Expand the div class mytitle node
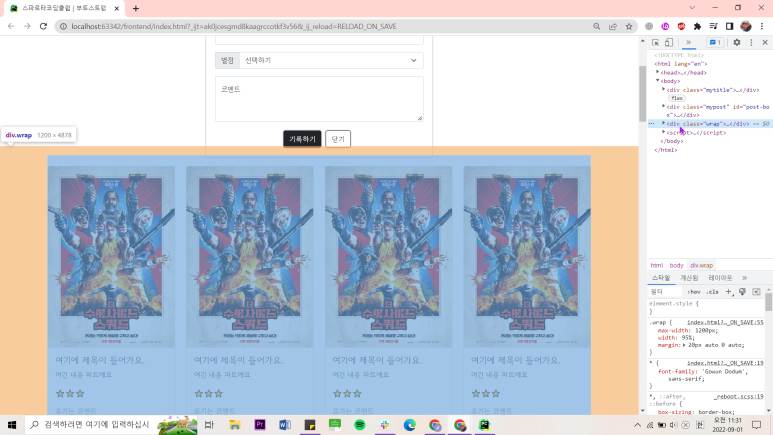The height and width of the screenshot is (435, 773). tap(664, 89)
